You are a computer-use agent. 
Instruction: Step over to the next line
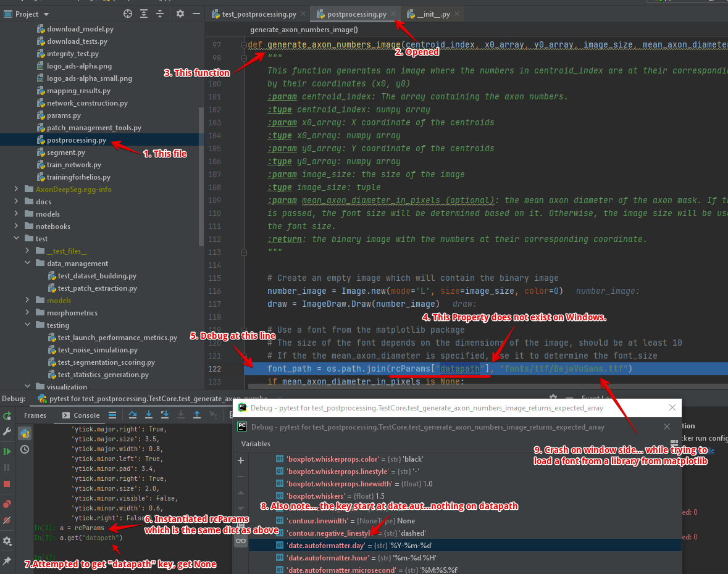click(133, 415)
